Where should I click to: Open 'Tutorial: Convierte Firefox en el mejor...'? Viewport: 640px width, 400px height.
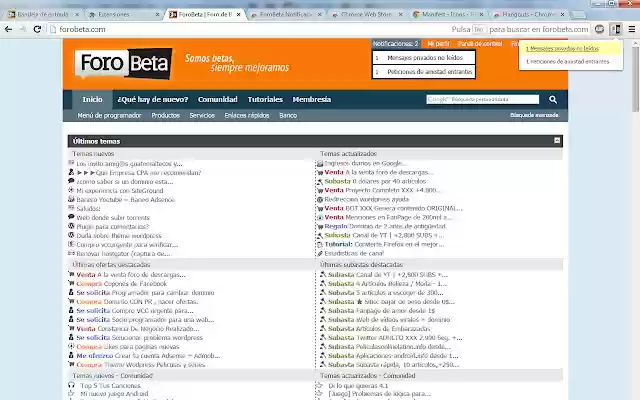(x=384, y=244)
